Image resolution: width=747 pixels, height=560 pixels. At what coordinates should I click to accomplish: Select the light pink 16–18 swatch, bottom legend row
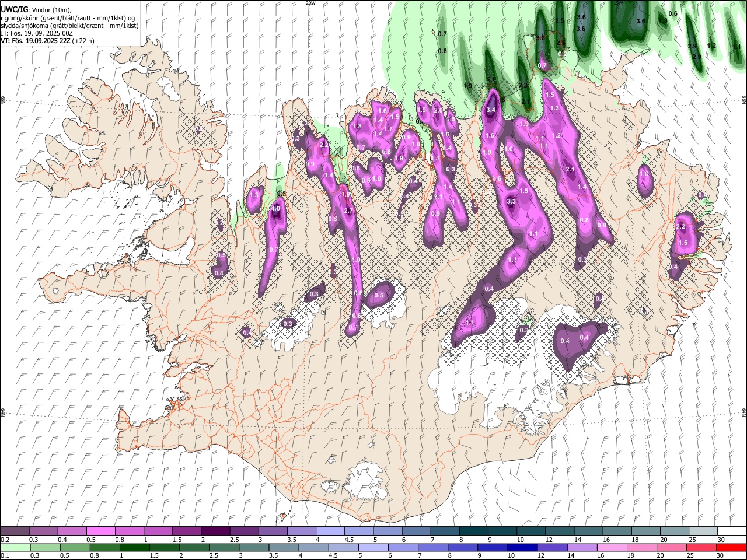pos(612,547)
